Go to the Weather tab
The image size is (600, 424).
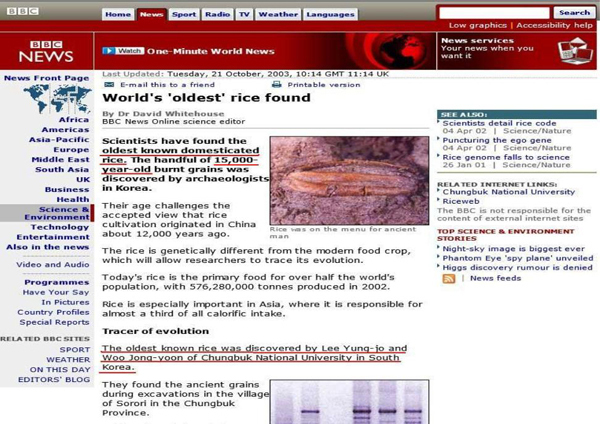coord(278,14)
